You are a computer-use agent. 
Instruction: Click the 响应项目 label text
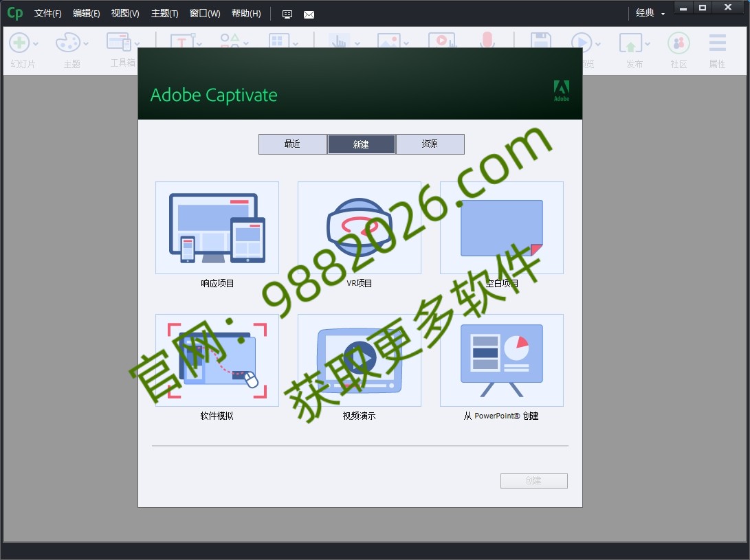pos(217,283)
